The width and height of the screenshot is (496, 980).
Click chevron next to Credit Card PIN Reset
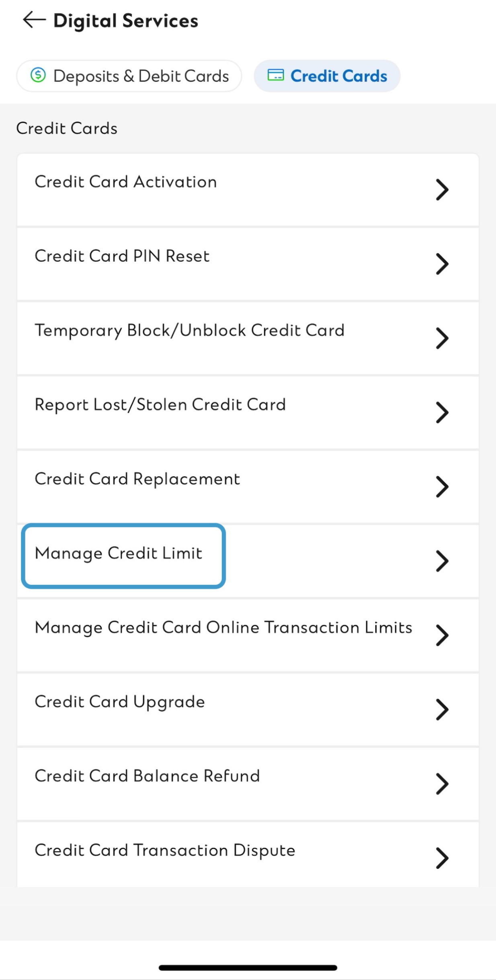tap(442, 264)
